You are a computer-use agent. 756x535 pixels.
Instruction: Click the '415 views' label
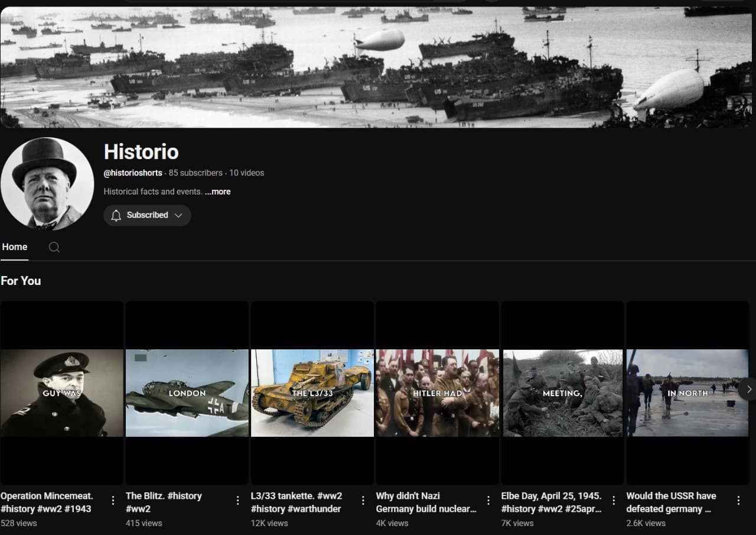pos(144,523)
